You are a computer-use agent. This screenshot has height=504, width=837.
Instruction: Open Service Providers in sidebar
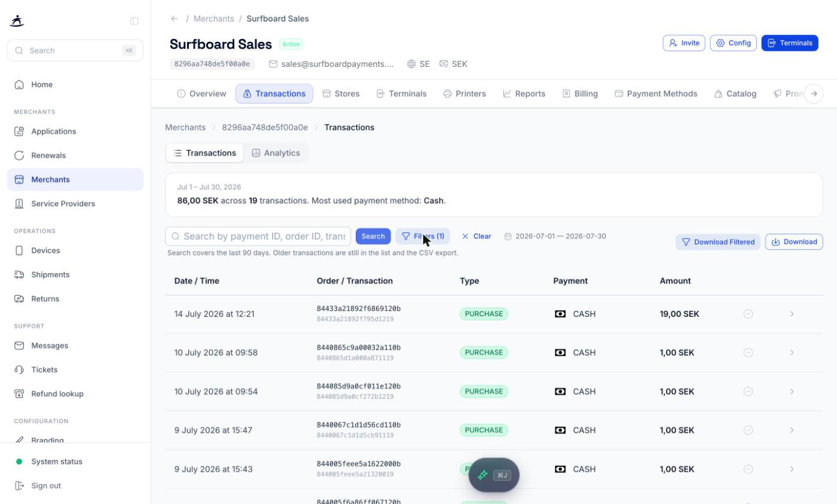pos(75,204)
